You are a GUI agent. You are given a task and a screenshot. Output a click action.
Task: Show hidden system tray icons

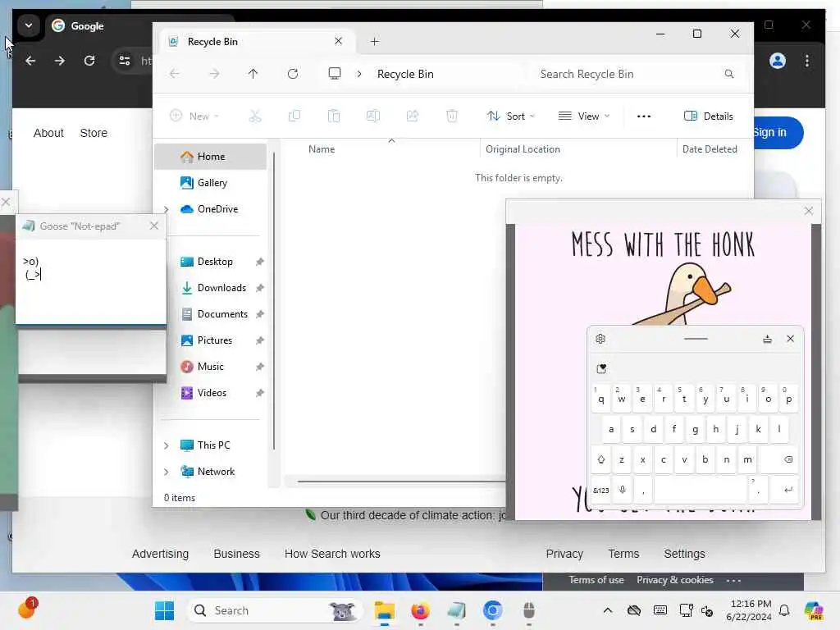tap(608, 610)
